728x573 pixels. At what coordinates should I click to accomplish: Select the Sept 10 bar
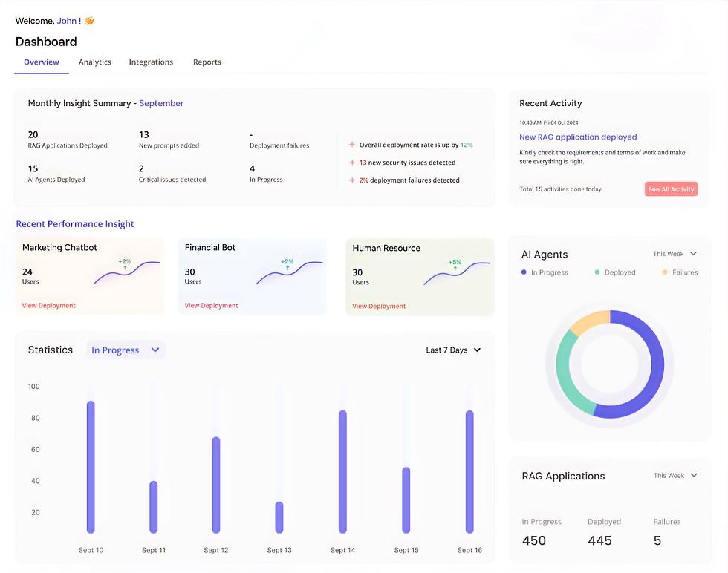click(91, 467)
